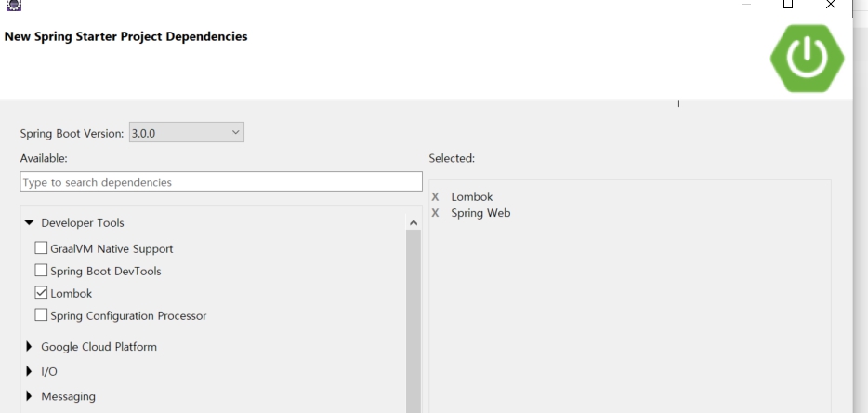This screenshot has width=868, height=413.
Task: Minimize the dialog window
Action: coord(745,4)
